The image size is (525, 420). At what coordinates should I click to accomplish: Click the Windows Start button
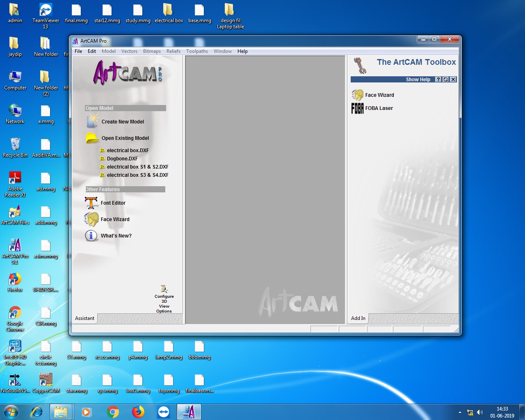pyautogui.click(x=11, y=412)
